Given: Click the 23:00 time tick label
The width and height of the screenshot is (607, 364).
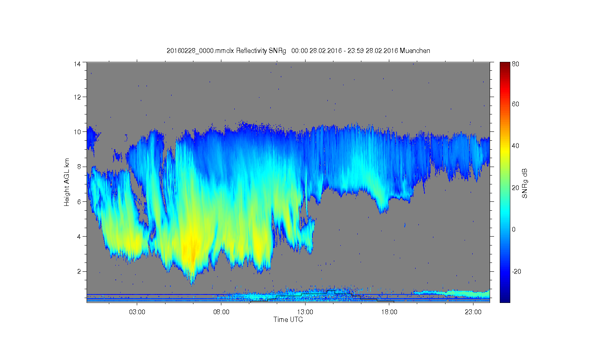Looking at the screenshot, I should tap(473, 312).
